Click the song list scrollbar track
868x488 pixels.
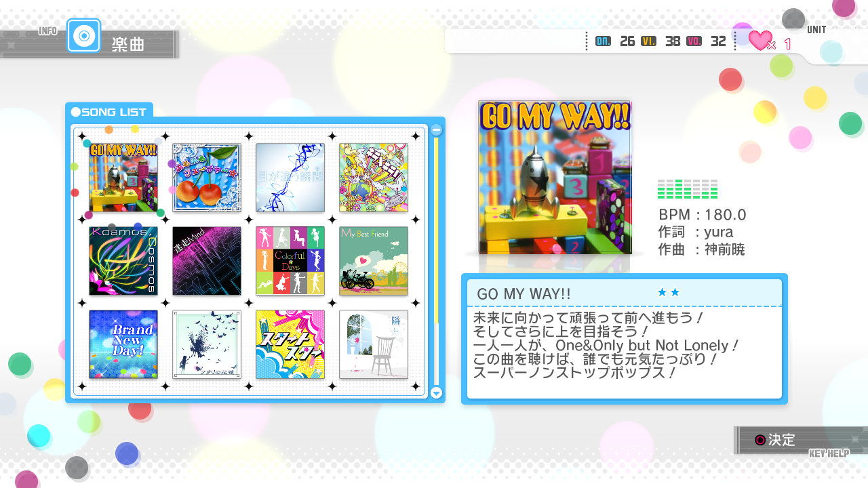[437, 271]
